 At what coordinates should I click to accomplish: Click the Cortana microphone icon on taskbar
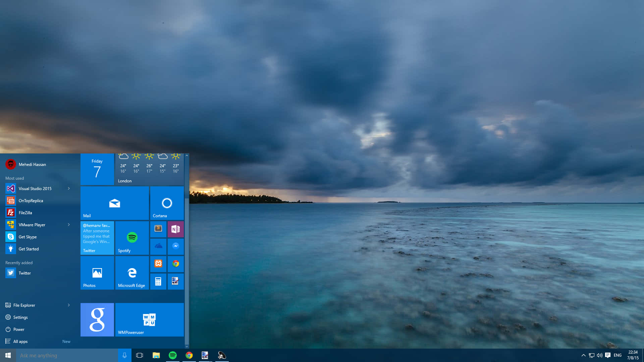pos(124,355)
